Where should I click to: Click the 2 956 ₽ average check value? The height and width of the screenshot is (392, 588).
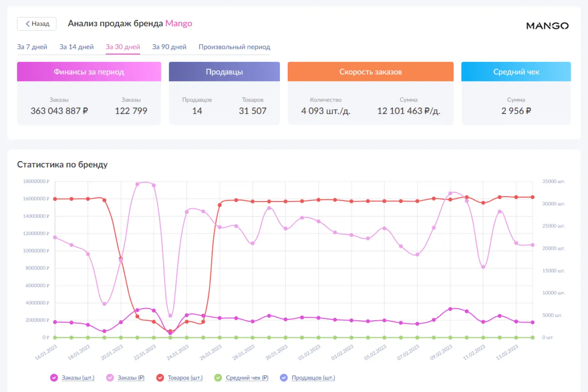tap(516, 111)
